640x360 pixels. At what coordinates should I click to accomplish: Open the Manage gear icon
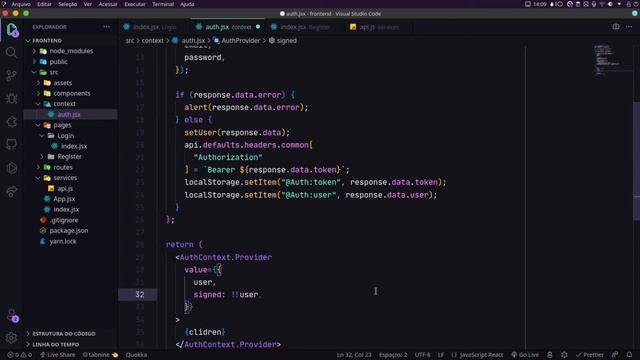click(11, 338)
